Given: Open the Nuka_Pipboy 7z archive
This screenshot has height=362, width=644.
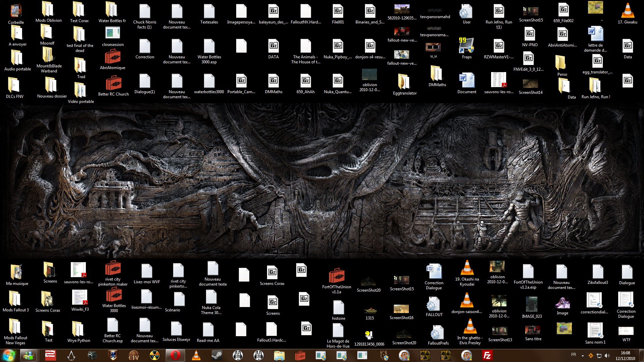Looking at the screenshot, I should pyautogui.click(x=338, y=49).
